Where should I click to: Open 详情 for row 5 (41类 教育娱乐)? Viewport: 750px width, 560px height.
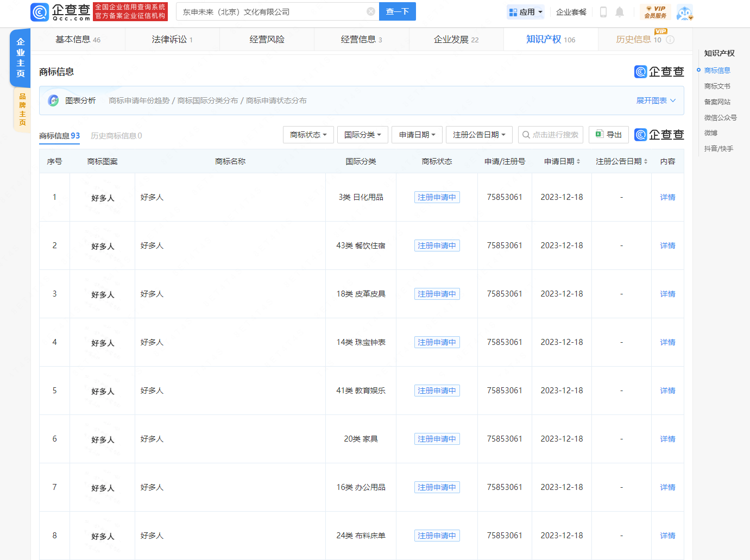[667, 391]
